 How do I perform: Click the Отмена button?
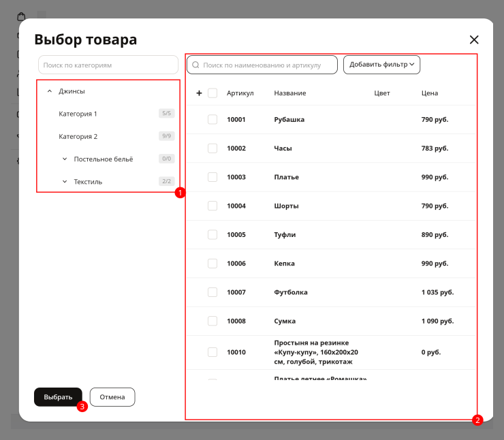coord(112,397)
